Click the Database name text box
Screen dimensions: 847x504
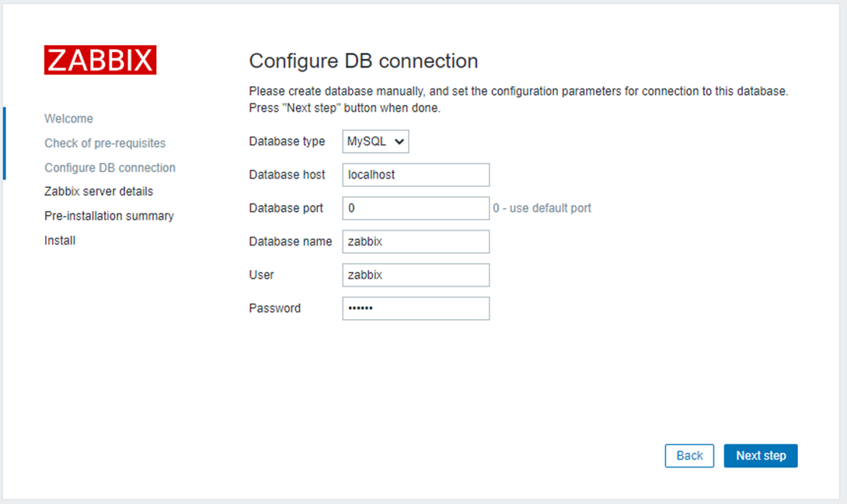(416, 242)
